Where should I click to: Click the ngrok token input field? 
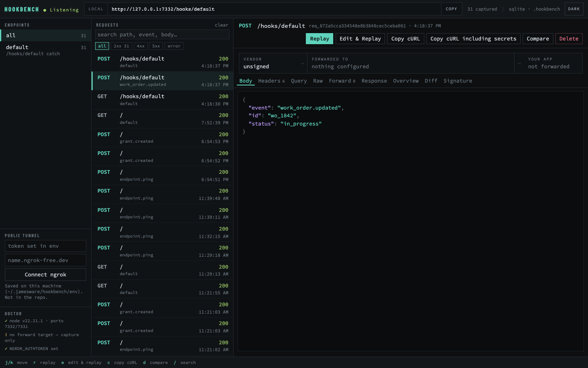point(45,246)
